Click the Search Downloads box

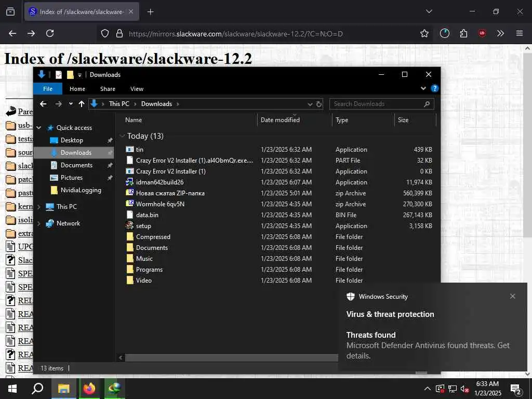[x=381, y=104]
